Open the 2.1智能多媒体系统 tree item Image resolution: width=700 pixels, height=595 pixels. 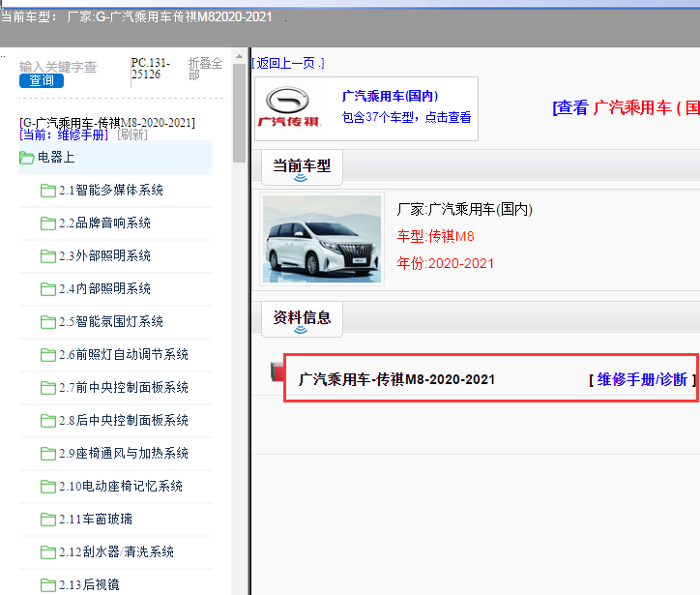click(111, 191)
